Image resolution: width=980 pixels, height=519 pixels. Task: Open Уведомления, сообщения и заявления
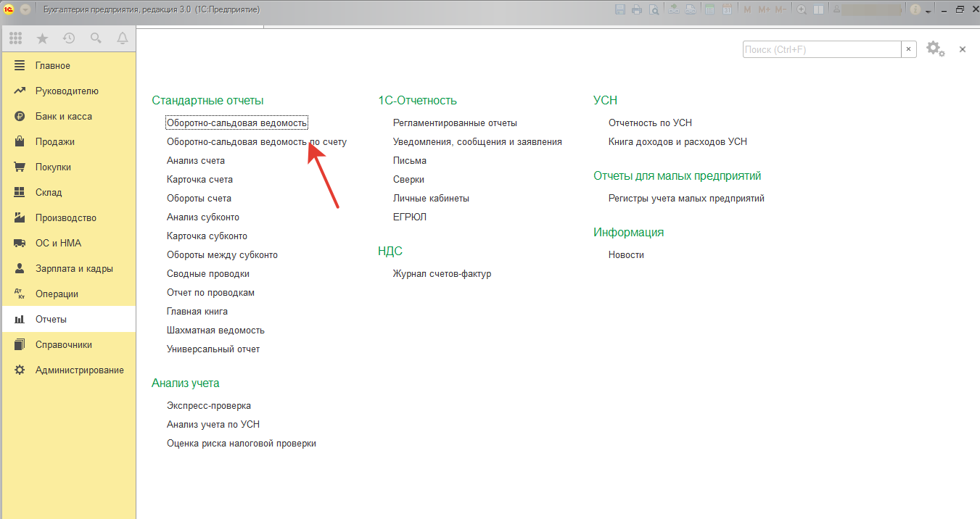point(477,141)
